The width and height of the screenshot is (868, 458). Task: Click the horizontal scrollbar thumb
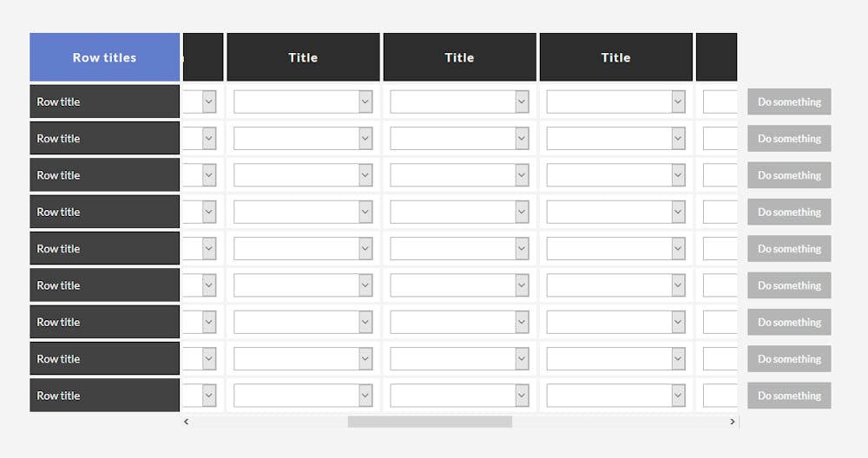tap(430, 422)
